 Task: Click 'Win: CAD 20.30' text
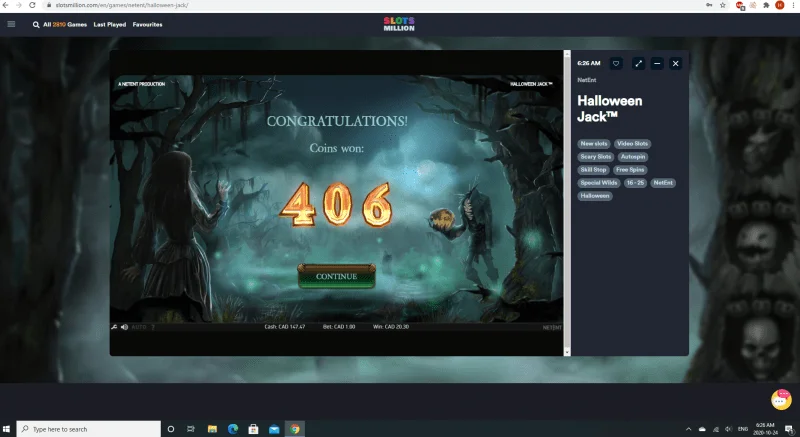point(391,327)
